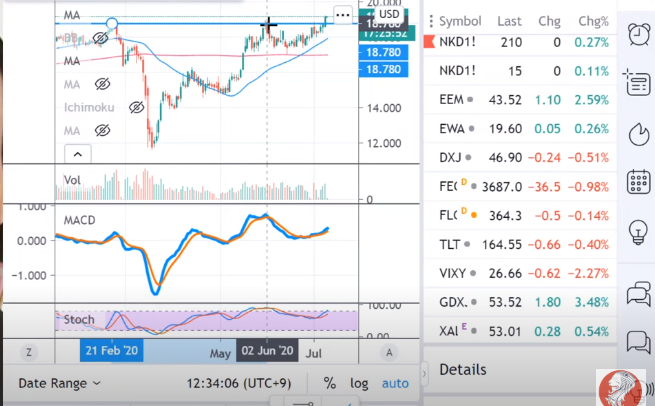Click the Jul label on time axis
This screenshot has width=655, height=406.
pyautogui.click(x=314, y=354)
